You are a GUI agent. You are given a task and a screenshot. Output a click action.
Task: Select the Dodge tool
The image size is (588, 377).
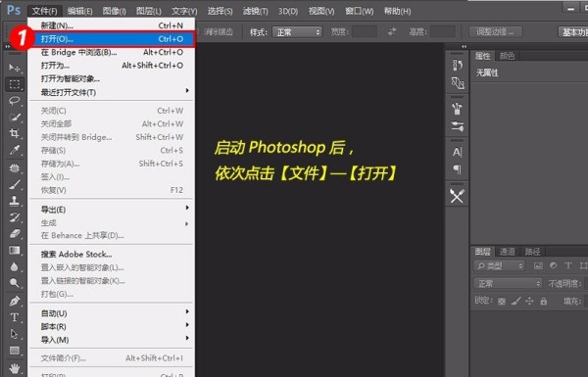coord(15,283)
